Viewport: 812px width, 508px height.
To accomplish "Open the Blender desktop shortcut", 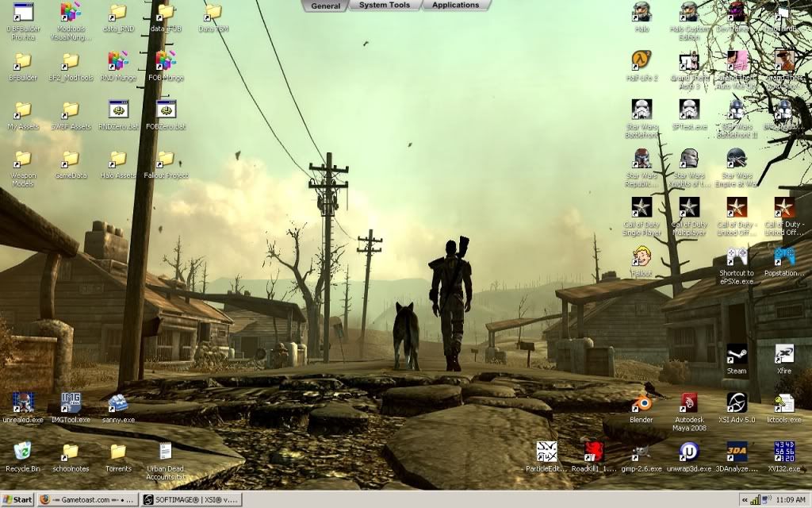I will coord(641,408).
